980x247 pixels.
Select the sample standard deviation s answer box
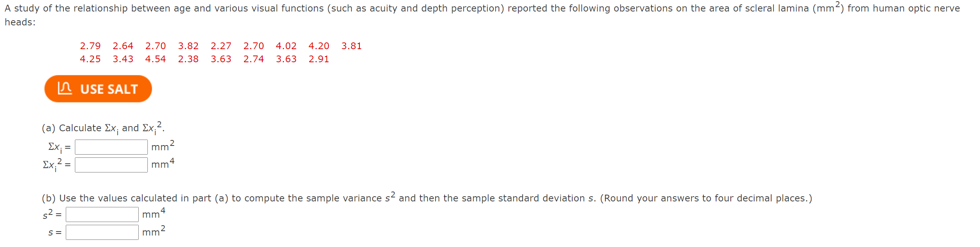tap(101, 232)
